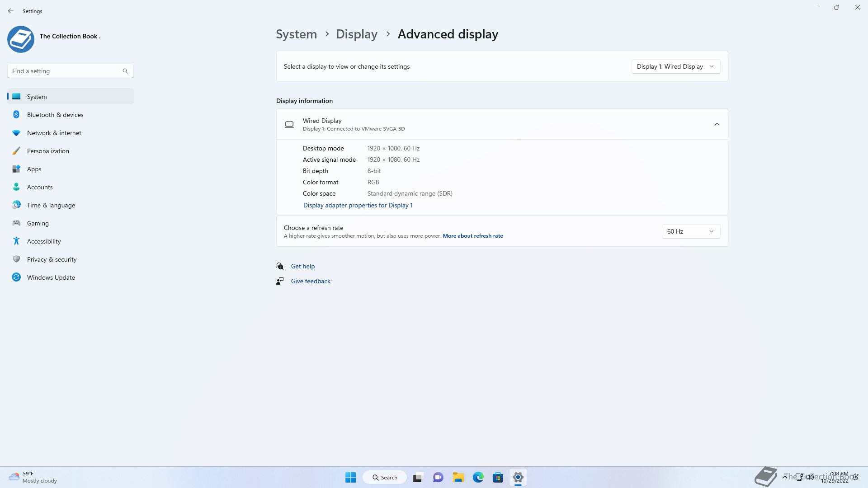Select Time & language in sidebar
The height and width of the screenshot is (488, 868).
pos(51,205)
